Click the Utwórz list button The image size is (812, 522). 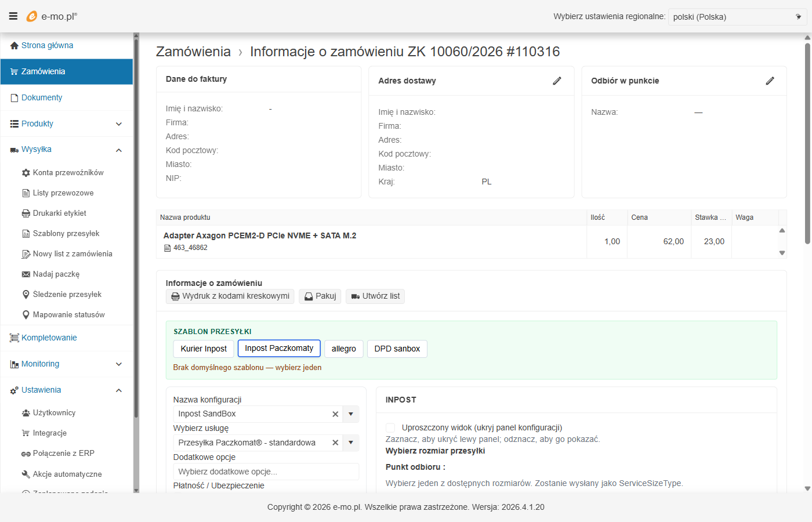tap(375, 296)
